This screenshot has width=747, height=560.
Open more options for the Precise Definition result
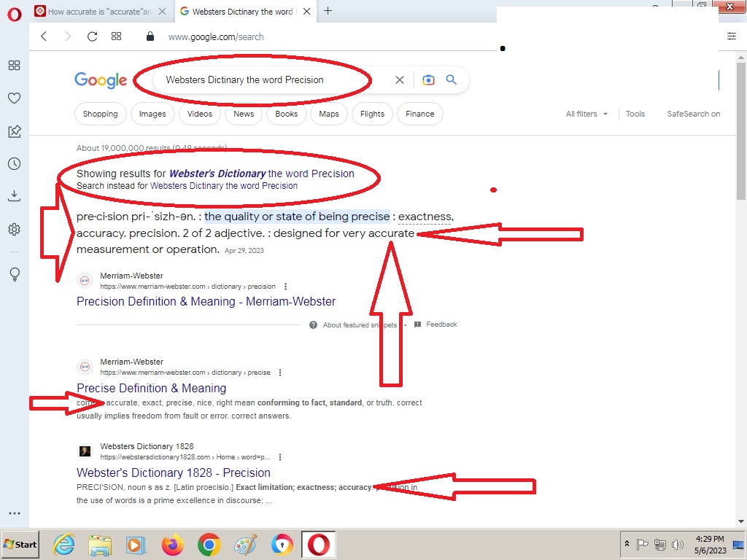point(280,373)
